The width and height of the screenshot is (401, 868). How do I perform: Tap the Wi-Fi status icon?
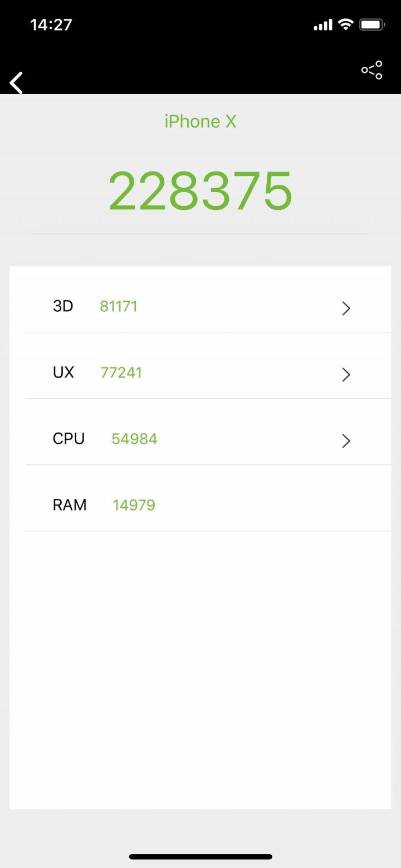[346, 24]
